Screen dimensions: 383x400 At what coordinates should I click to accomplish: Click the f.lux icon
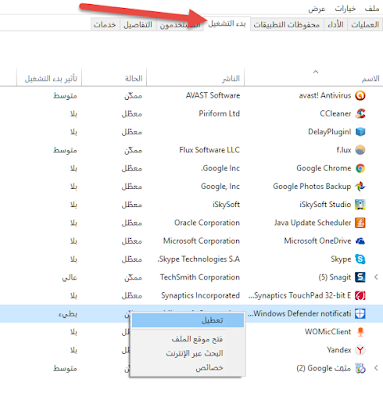(360, 150)
